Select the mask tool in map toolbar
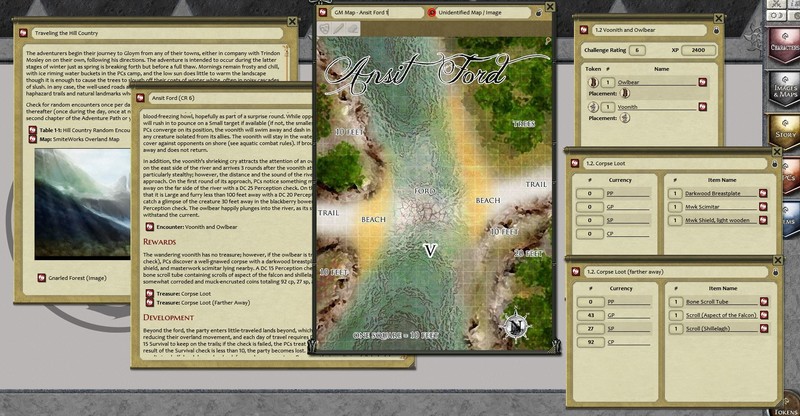Image resolution: width=800 pixels, height=416 pixels. coord(323,29)
